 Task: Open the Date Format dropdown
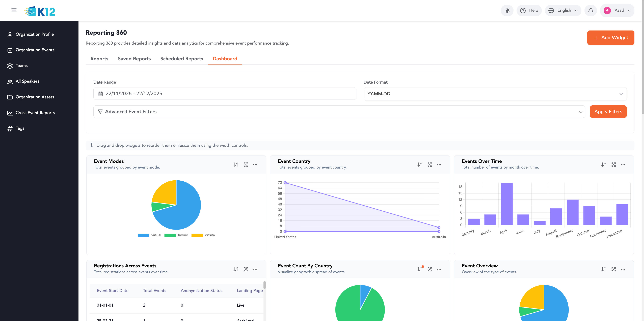point(495,94)
